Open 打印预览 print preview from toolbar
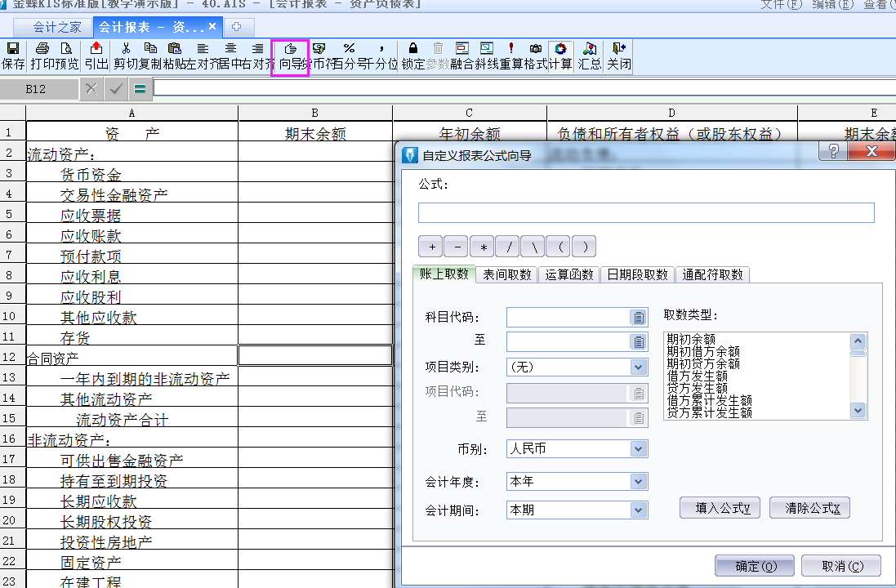The width and height of the screenshot is (896, 588). click(55, 56)
